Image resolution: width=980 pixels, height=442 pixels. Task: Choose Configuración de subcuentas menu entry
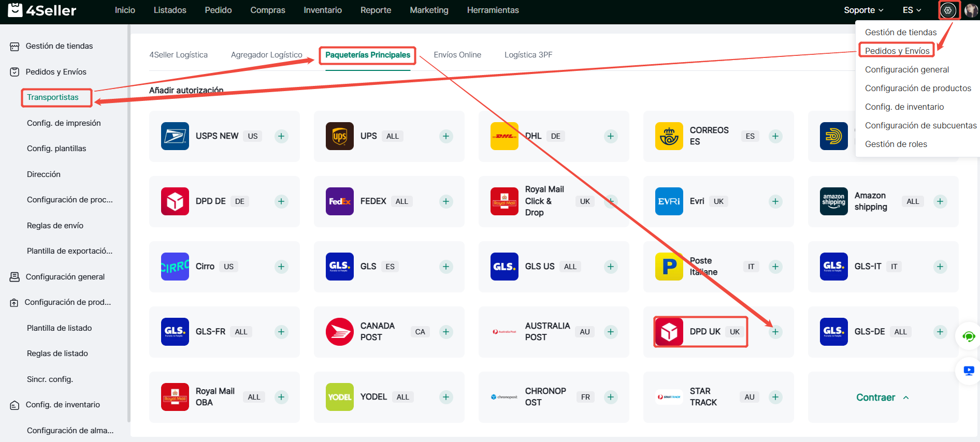pyautogui.click(x=920, y=125)
